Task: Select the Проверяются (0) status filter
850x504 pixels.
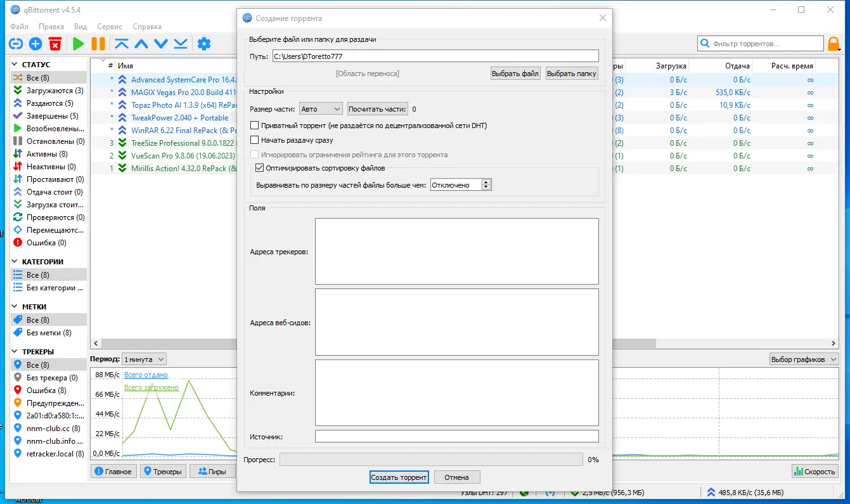Action: tap(48, 217)
